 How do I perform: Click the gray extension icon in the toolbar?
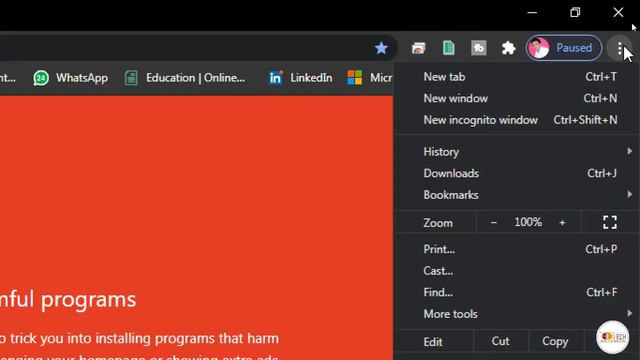(x=478, y=48)
